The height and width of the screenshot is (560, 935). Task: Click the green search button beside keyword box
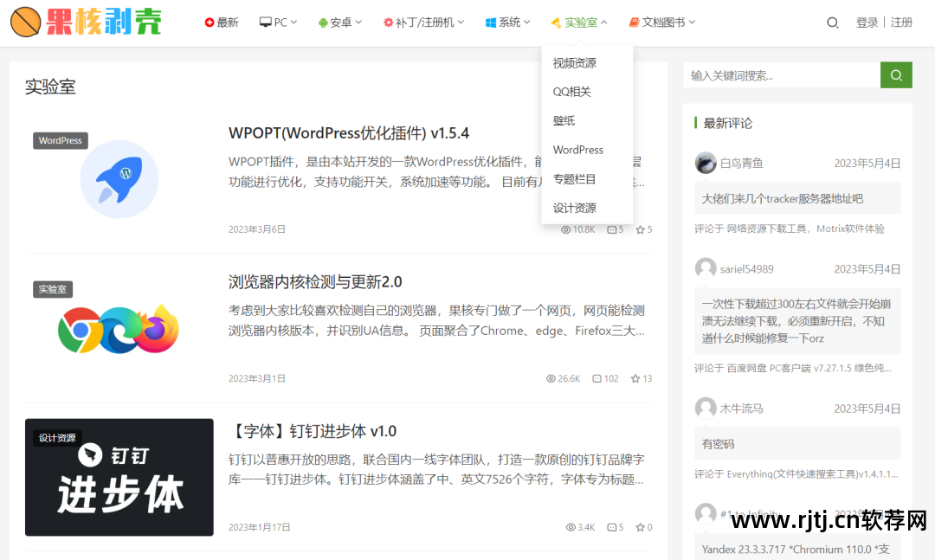[896, 74]
